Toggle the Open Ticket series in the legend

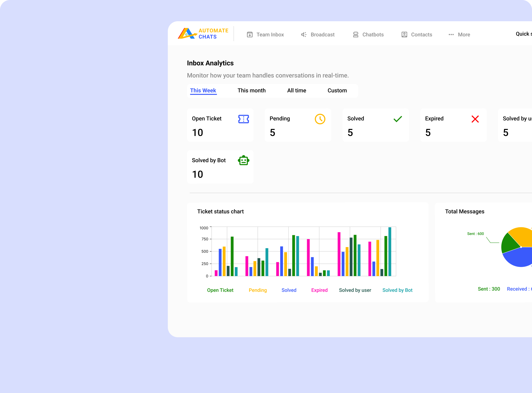tap(220, 290)
